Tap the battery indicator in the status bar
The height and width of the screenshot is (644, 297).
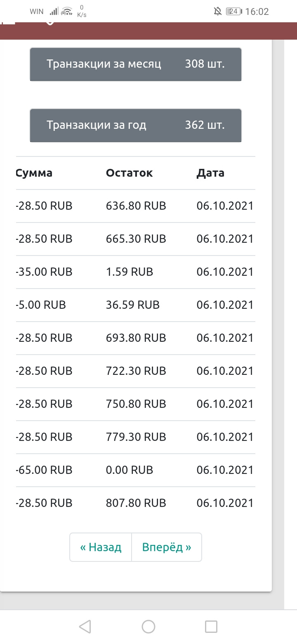(x=233, y=12)
